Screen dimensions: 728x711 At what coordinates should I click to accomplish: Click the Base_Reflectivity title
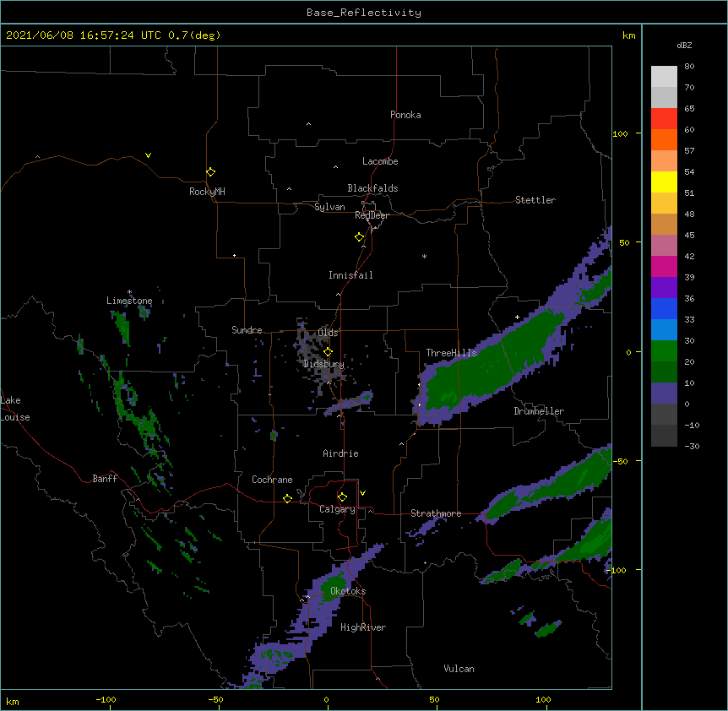[x=364, y=13]
